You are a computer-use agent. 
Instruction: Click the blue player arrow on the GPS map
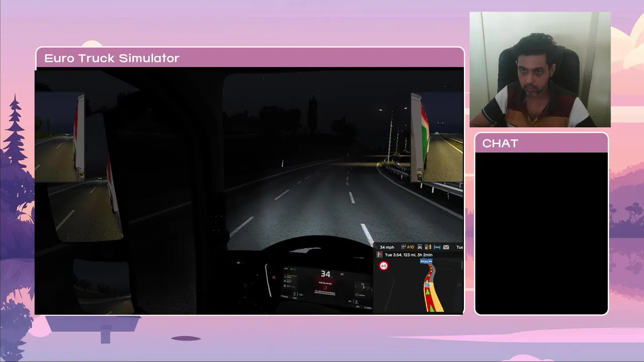427,285
